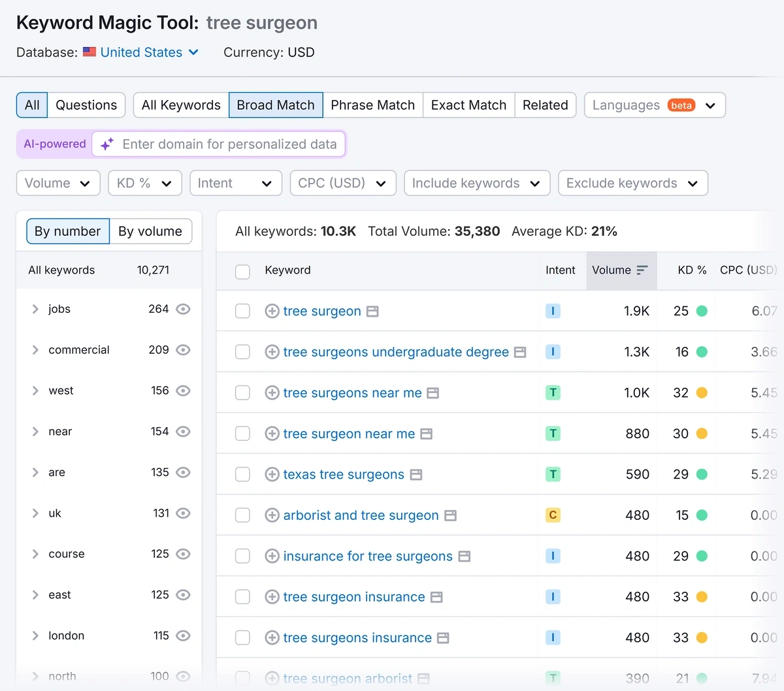The height and width of the screenshot is (691, 784).
Task: Toggle eye icon for 'commercial' group
Action: 184,350
